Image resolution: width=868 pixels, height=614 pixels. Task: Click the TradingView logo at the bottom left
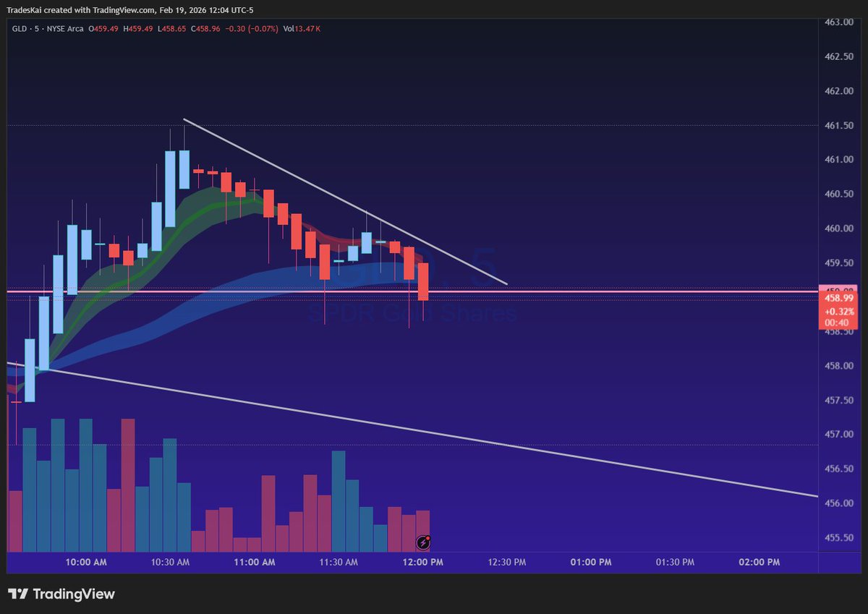click(61, 594)
